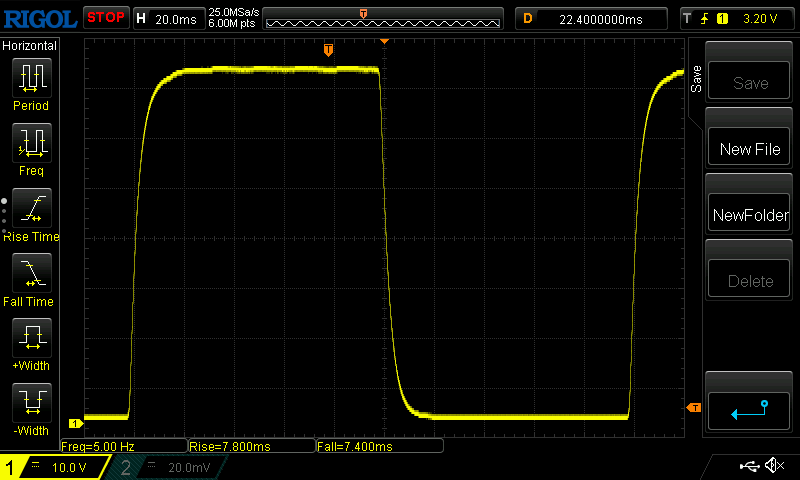Screen dimensions: 800x480
Task: Click the Delete button
Action: click(x=749, y=279)
